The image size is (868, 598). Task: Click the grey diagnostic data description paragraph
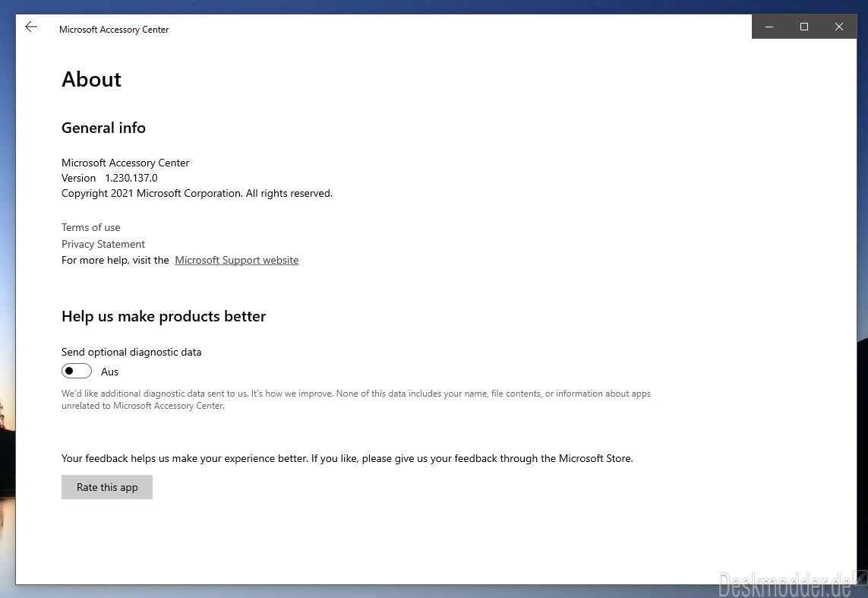pos(355,400)
